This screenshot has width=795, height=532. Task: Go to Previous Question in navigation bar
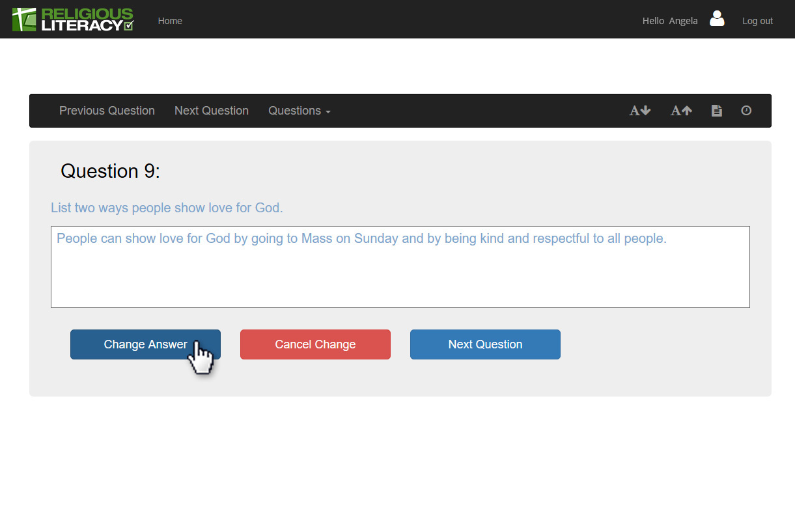click(x=107, y=111)
